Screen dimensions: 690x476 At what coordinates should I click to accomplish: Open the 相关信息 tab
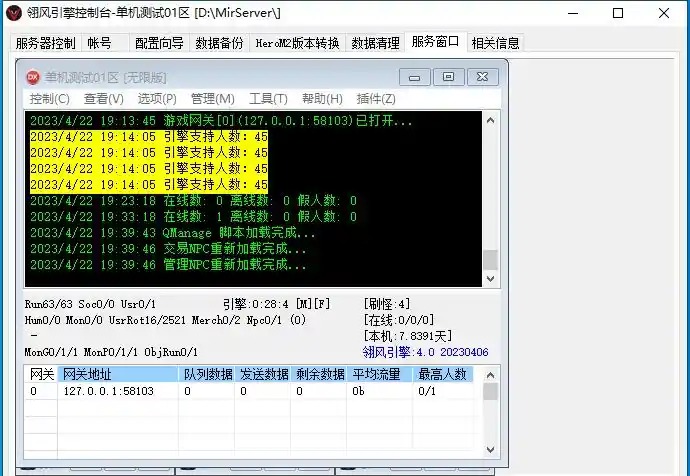pos(495,43)
